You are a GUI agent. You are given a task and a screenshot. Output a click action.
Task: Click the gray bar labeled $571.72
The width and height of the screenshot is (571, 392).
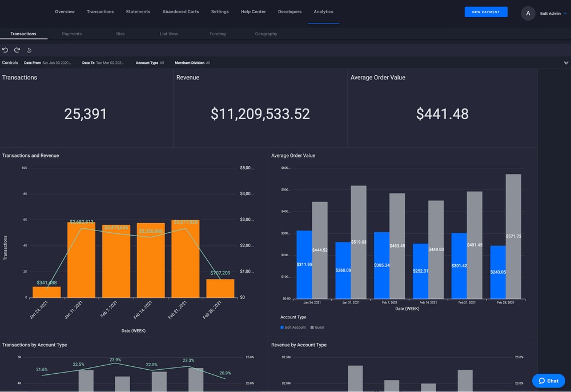[x=513, y=237]
